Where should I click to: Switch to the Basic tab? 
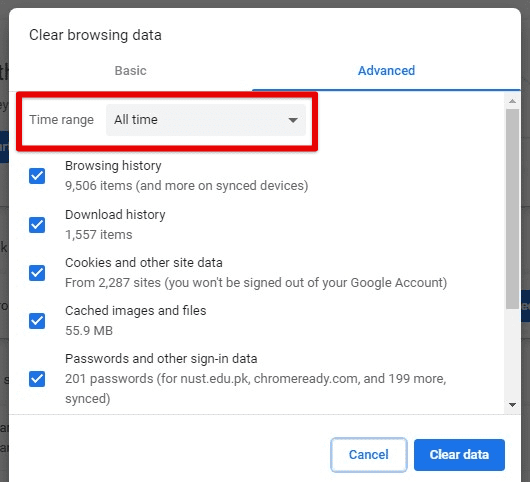[130, 71]
